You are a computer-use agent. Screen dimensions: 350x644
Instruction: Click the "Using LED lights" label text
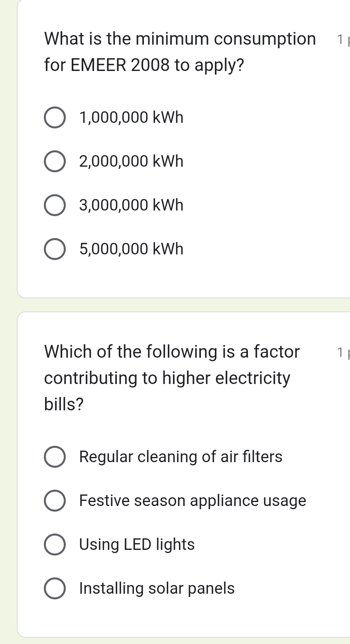click(137, 544)
